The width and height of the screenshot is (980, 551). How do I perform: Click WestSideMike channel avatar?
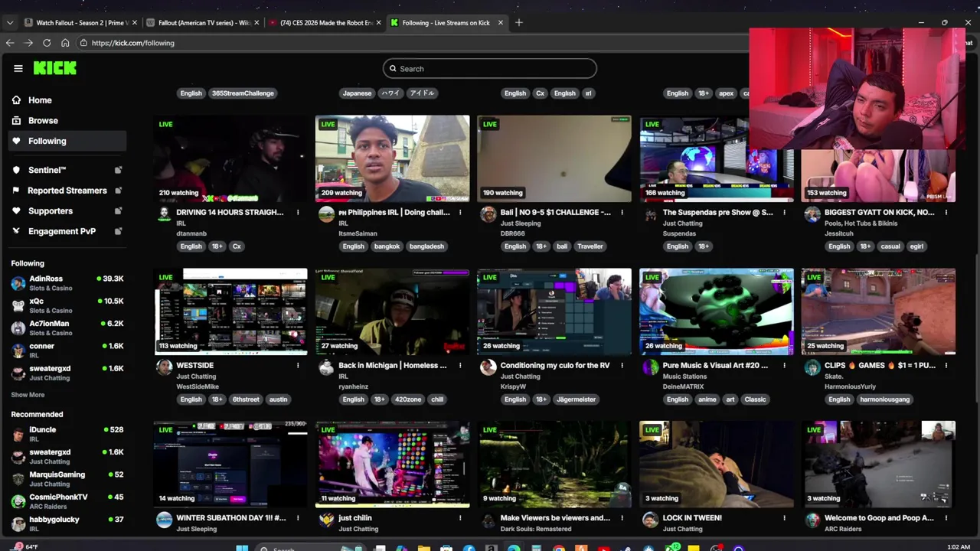pos(164,367)
